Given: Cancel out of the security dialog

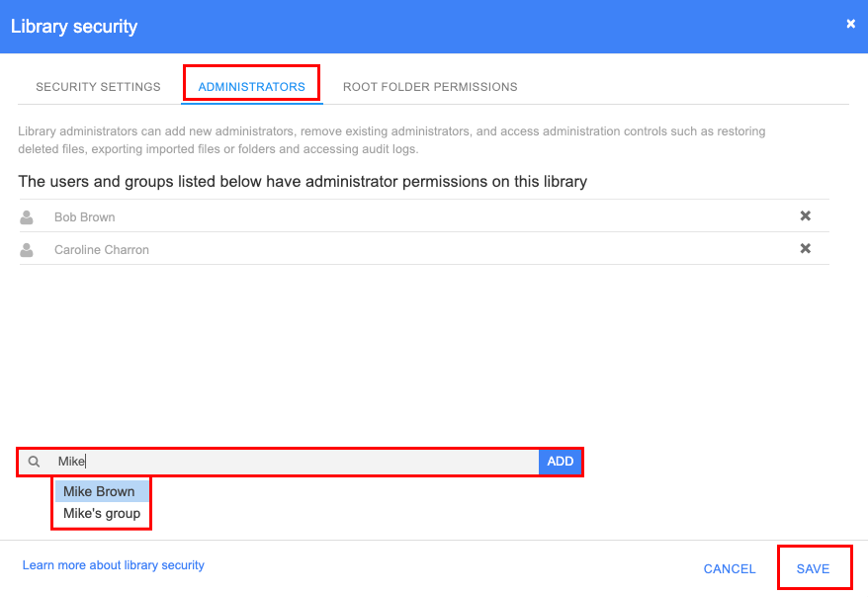Looking at the screenshot, I should pyautogui.click(x=729, y=568).
